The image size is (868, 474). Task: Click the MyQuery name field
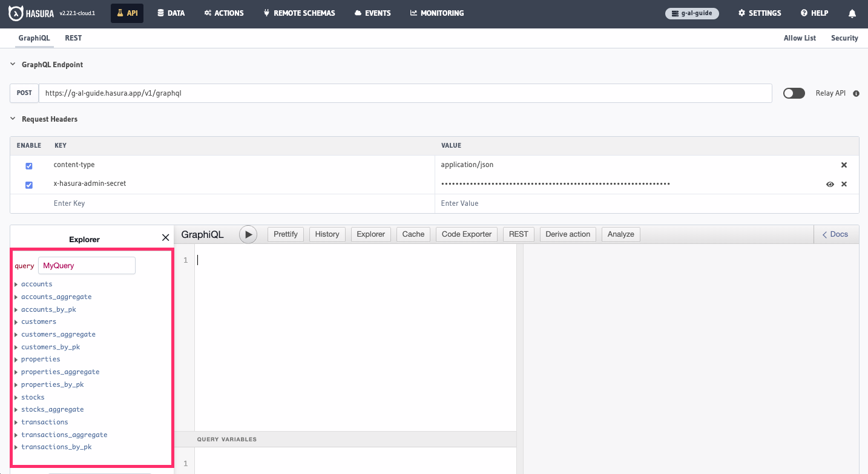point(87,265)
